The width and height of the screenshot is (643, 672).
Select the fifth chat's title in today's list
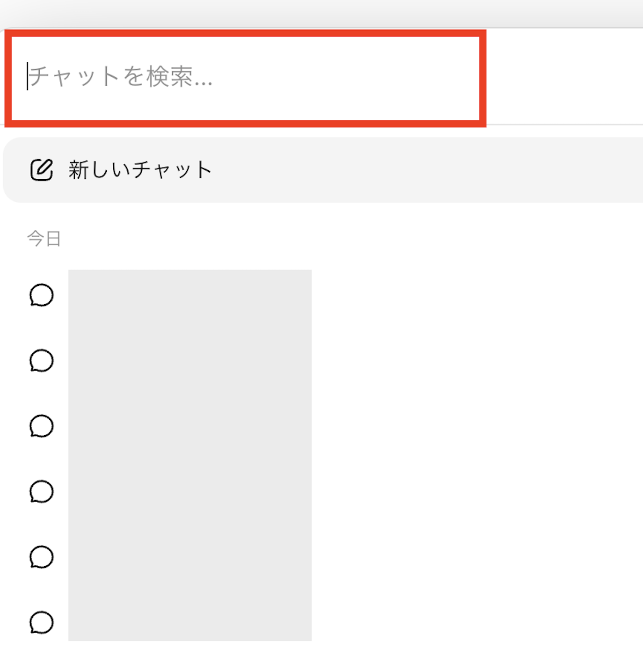(190, 557)
